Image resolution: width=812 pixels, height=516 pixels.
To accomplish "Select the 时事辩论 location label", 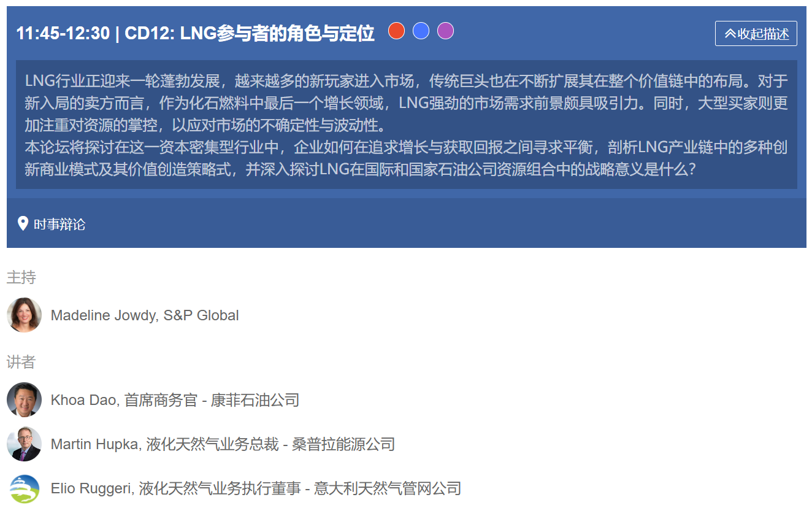I will [59, 225].
